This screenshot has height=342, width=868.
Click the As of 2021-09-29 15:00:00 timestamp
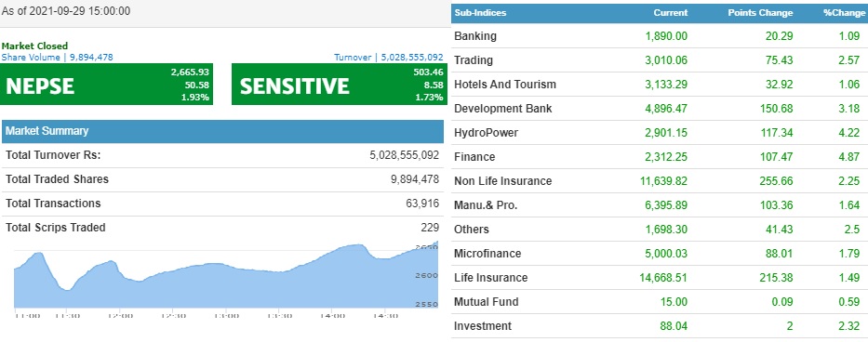point(66,10)
